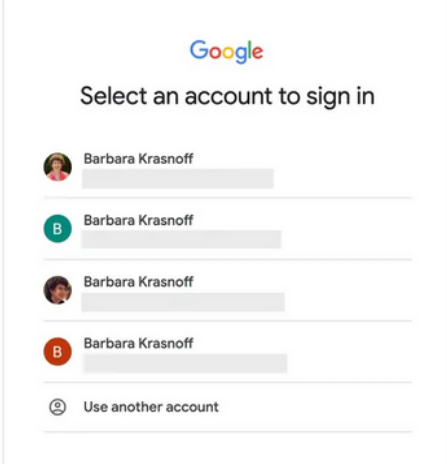Pick the topmost account in the list
447x464 pixels.
click(227, 167)
